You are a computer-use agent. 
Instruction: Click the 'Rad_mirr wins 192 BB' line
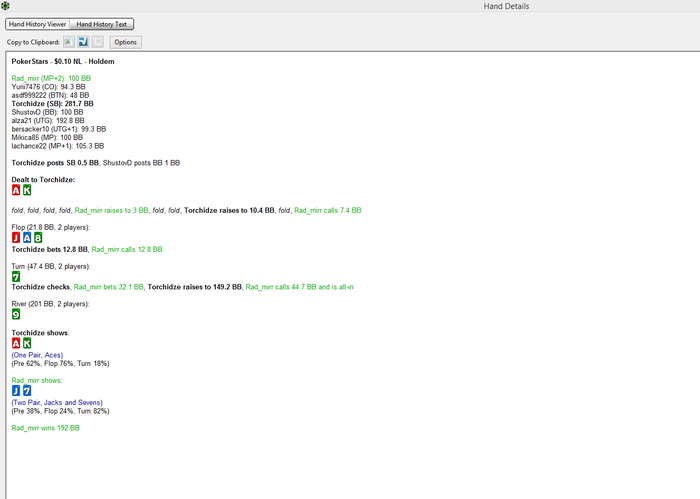click(x=46, y=428)
